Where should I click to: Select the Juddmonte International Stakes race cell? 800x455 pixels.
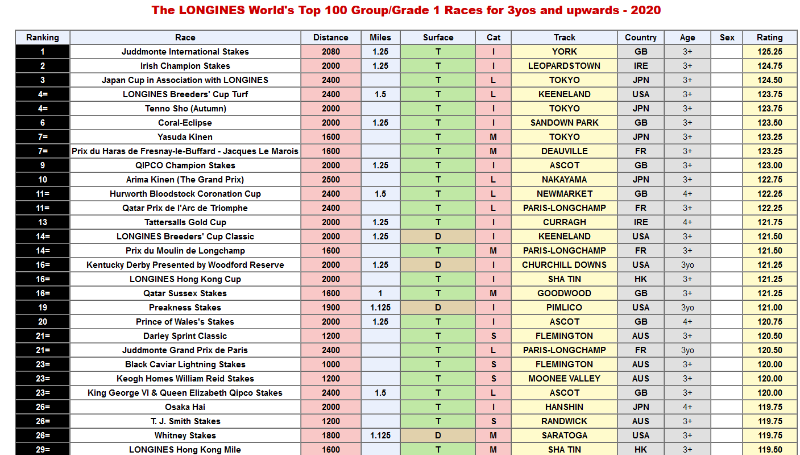(x=185, y=51)
